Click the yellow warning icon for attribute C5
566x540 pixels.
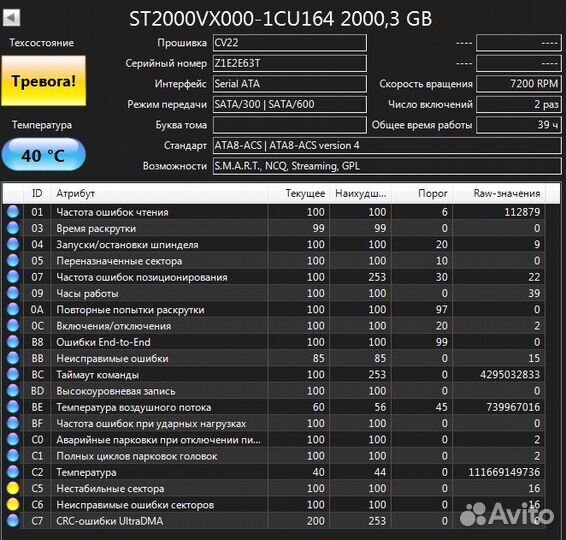click(13, 488)
